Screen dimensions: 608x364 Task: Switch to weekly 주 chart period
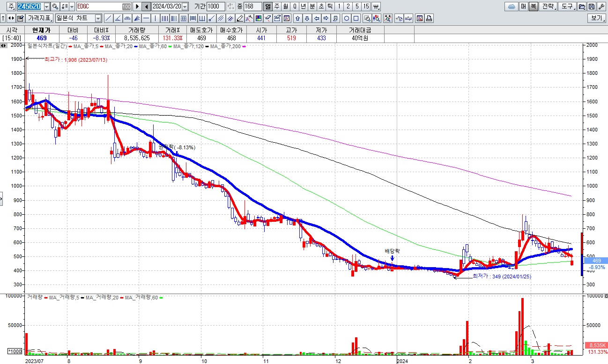276,7
